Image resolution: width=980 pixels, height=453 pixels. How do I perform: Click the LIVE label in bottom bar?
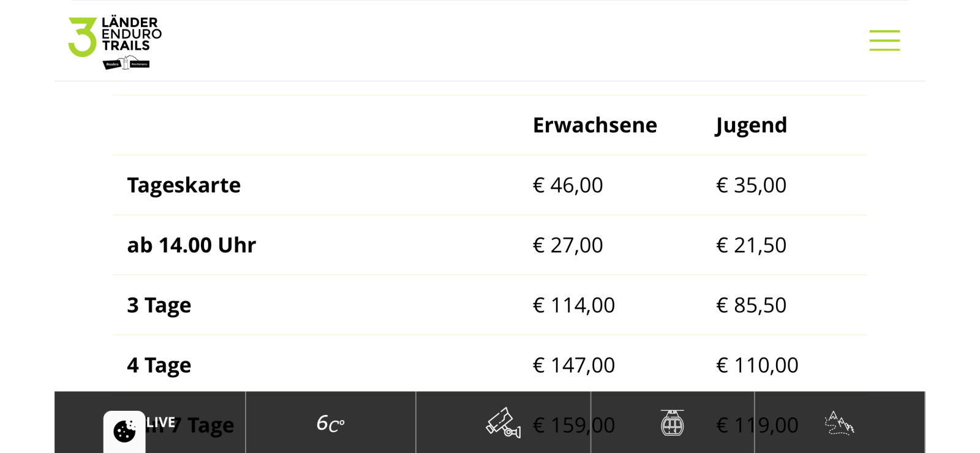click(160, 422)
